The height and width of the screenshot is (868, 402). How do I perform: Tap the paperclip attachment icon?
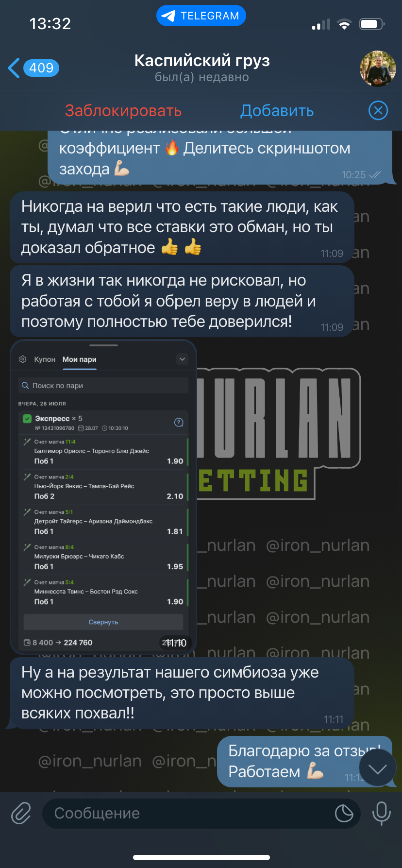pos(21,813)
